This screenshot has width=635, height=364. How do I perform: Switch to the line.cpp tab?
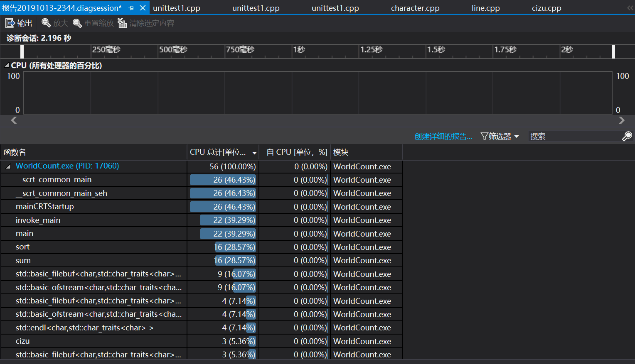pyautogui.click(x=486, y=8)
